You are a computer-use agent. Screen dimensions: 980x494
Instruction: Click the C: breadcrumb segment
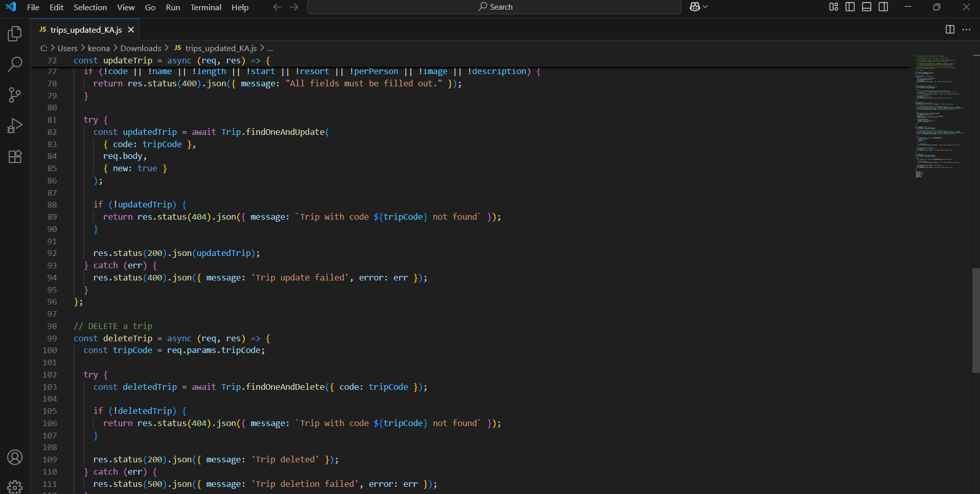click(44, 48)
